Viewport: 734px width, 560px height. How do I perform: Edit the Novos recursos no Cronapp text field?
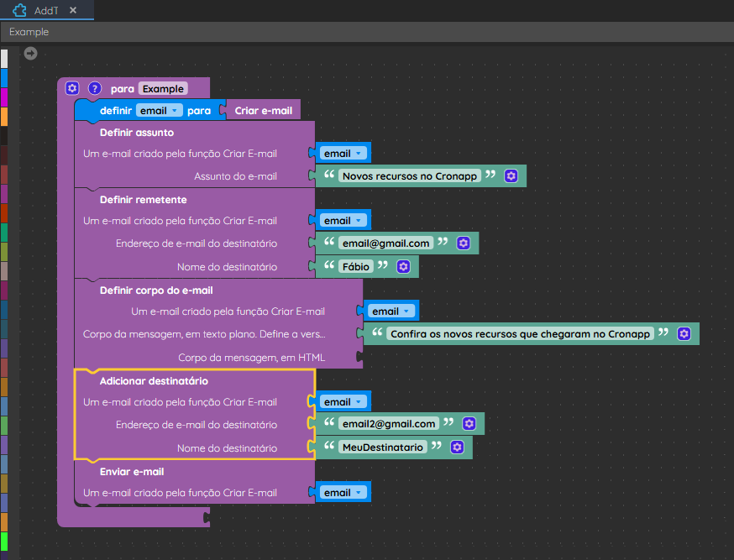point(410,176)
